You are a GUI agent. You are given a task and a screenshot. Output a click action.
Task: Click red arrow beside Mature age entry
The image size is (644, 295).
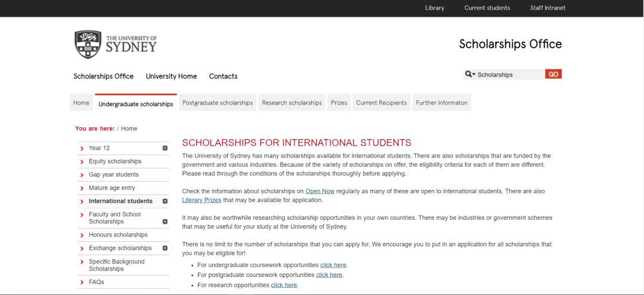click(x=82, y=188)
